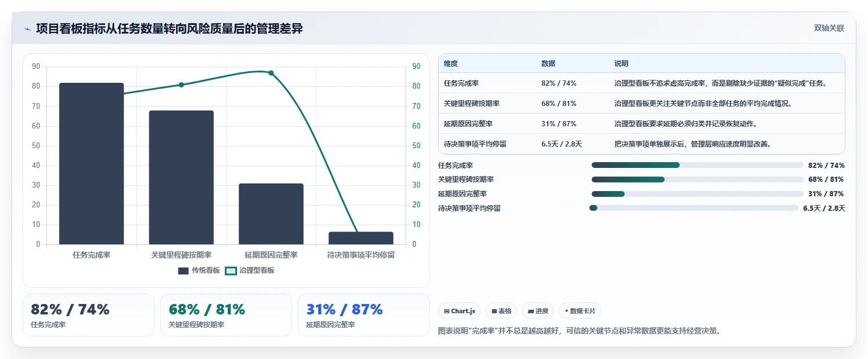
Task: Click the lightning icon beside the title
Action: pyautogui.click(x=27, y=28)
